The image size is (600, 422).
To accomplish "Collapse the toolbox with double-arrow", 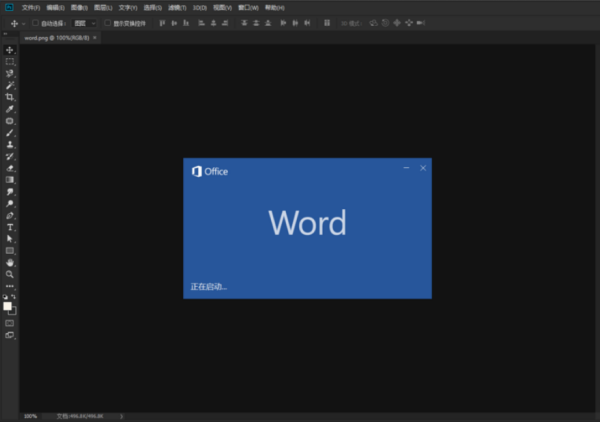I will (5, 34).
